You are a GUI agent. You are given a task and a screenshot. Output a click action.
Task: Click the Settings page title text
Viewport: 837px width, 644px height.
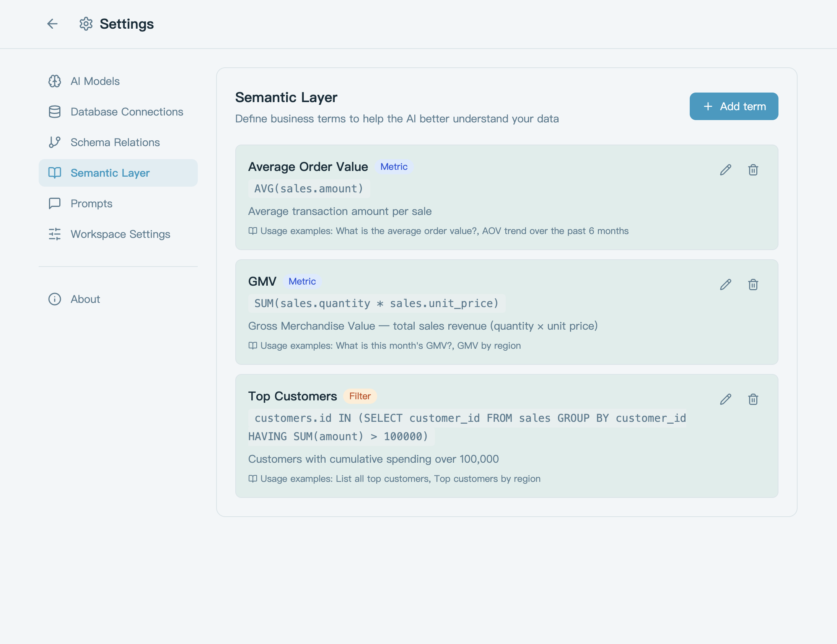[127, 24]
